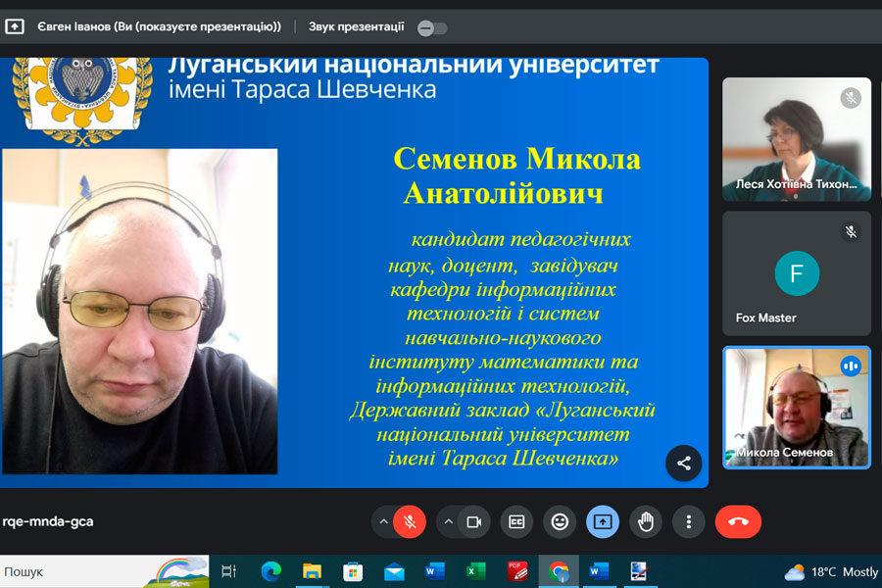This screenshot has height=588, width=882.
Task: Click the Пошук taskbar search field
Action: point(104,571)
